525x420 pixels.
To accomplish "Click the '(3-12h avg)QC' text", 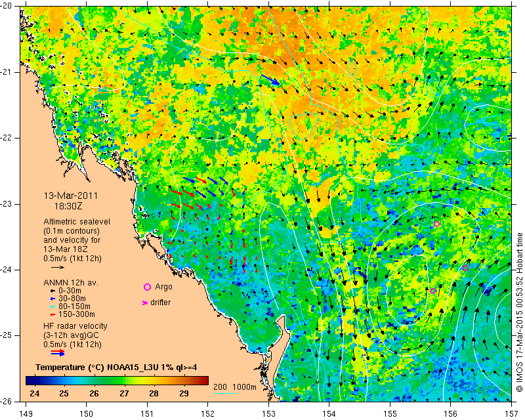I will click(x=71, y=335).
